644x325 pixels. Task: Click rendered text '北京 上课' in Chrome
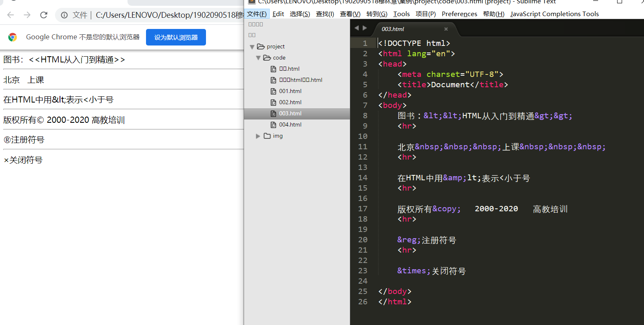tap(24, 80)
